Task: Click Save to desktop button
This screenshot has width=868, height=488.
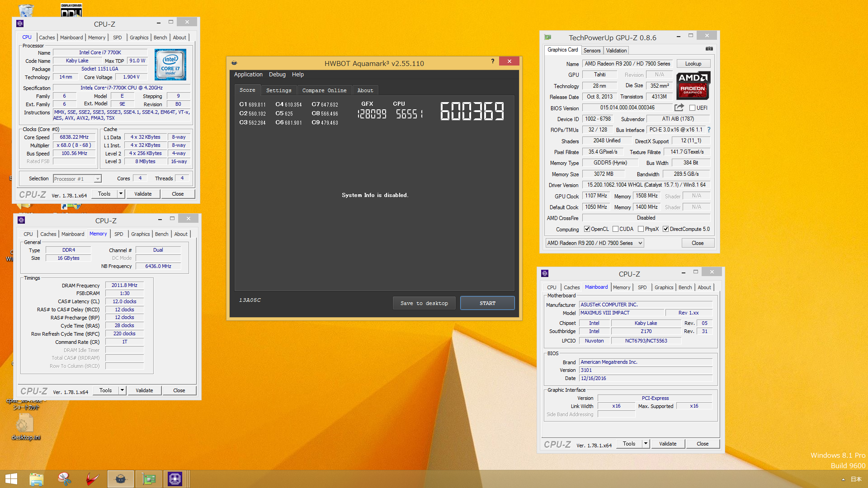Action: click(x=424, y=303)
